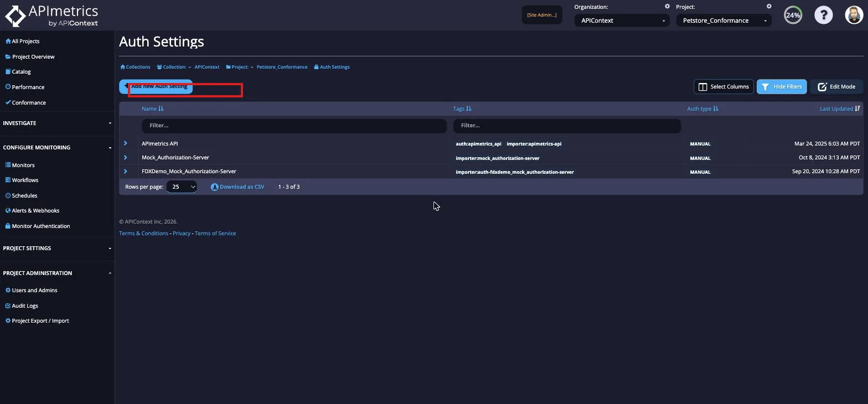This screenshot has width=868, height=404.
Task: Click Sep 20, 2024 10:28 AM PDT date
Action: [826, 172]
